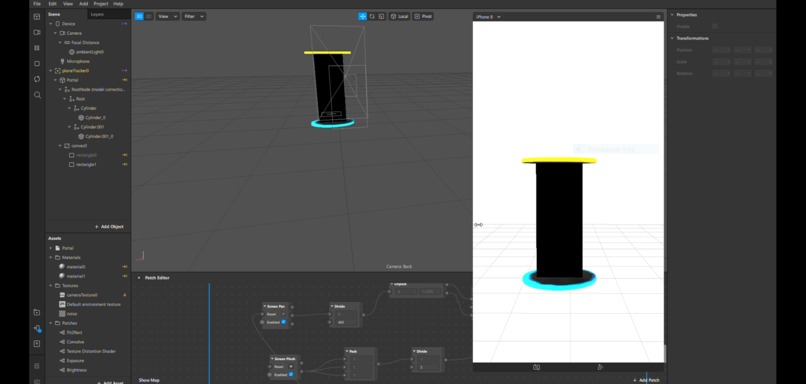Click the test-on-device icon in the sidebar
This screenshot has height=384, width=806.
(36, 328)
